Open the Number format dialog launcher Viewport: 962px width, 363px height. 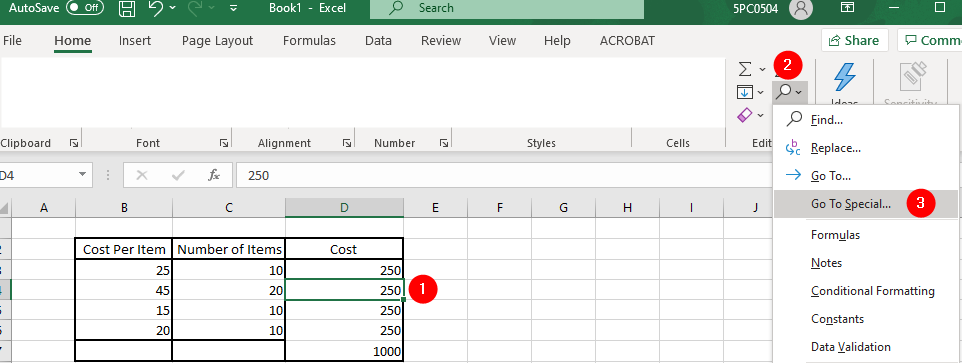443,143
